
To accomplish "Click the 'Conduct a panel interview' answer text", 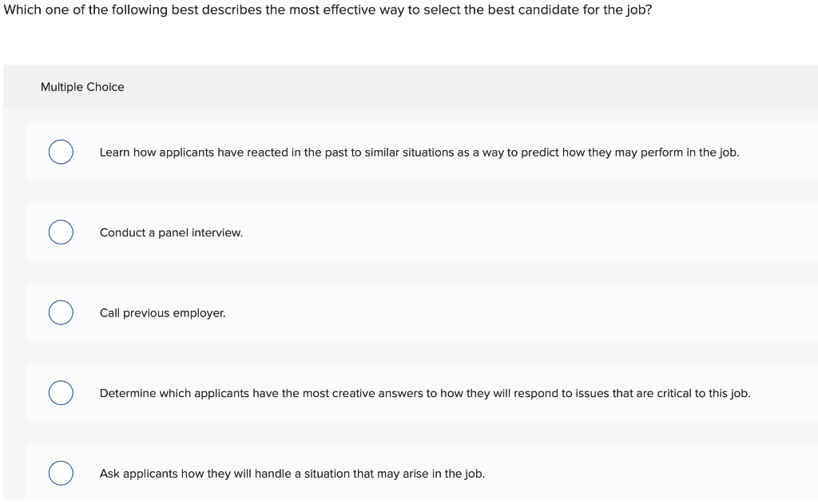I will click(170, 232).
